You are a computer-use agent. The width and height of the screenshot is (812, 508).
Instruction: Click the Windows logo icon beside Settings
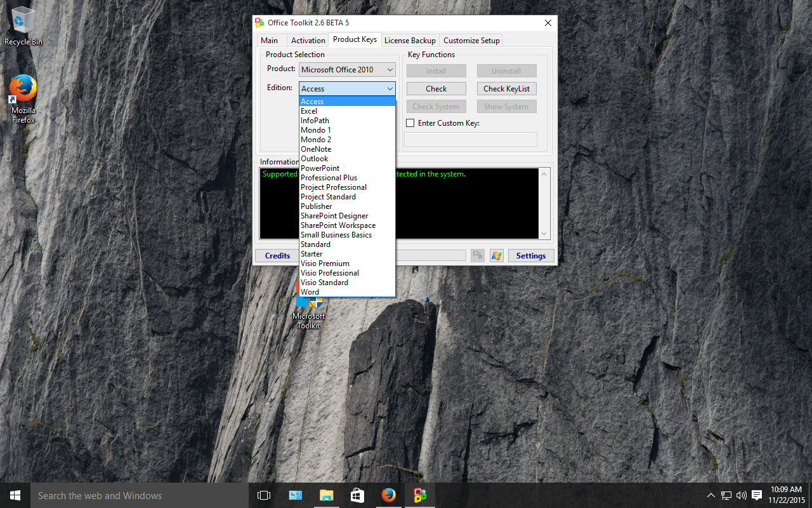click(496, 256)
